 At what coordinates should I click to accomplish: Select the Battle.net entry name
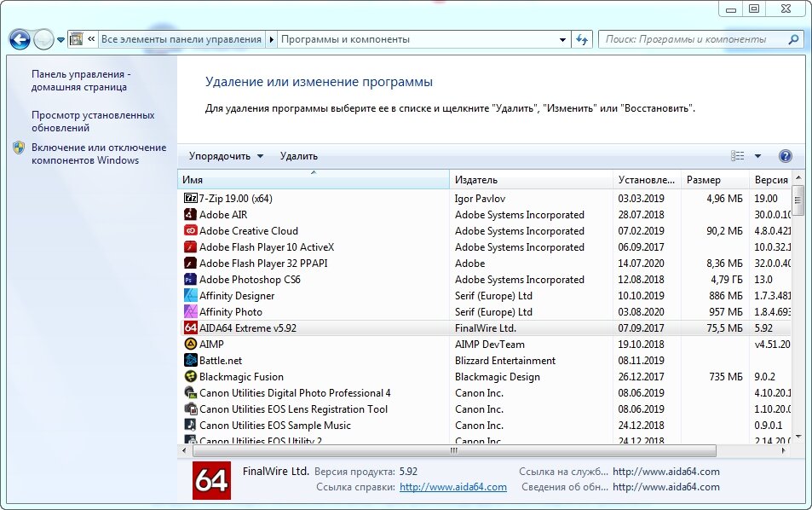tap(221, 360)
